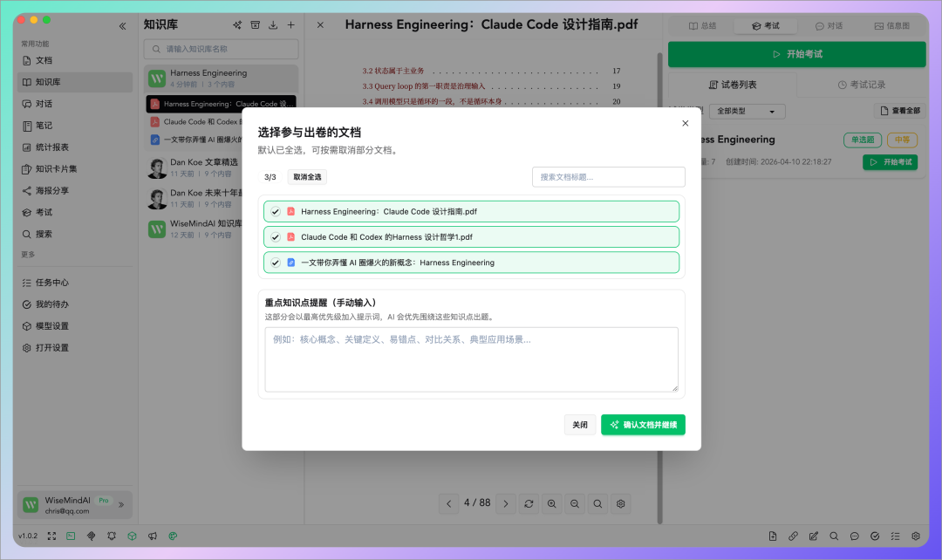Click the AI sparkle icon in 知识库 header
Viewport: 942px width, 560px height.
(x=237, y=24)
